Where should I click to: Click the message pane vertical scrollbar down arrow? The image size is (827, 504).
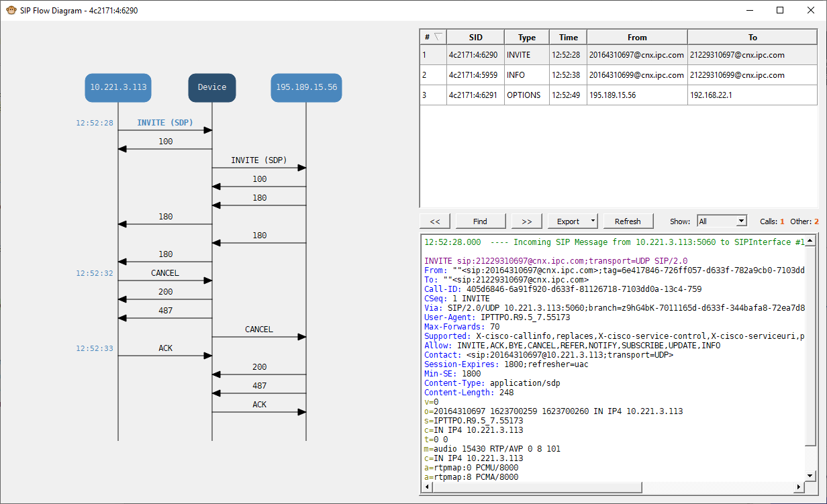click(x=810, y=475)
